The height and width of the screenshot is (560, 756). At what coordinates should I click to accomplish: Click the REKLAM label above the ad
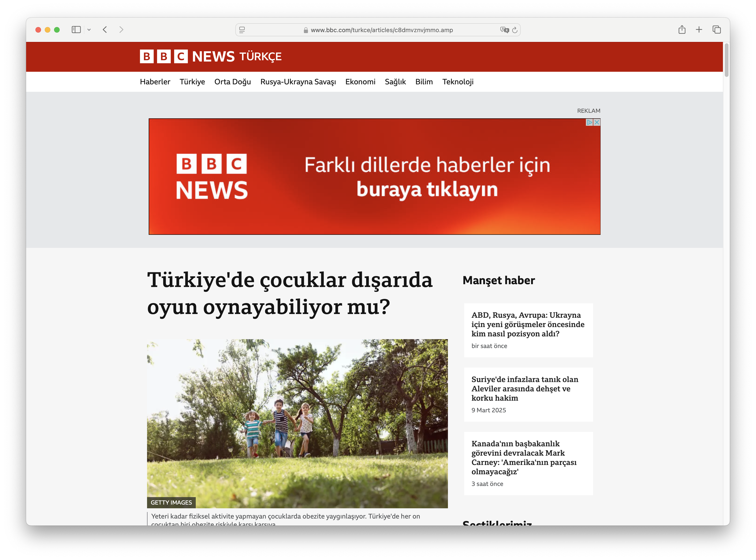pyautogui.click(x=588, y=111)
